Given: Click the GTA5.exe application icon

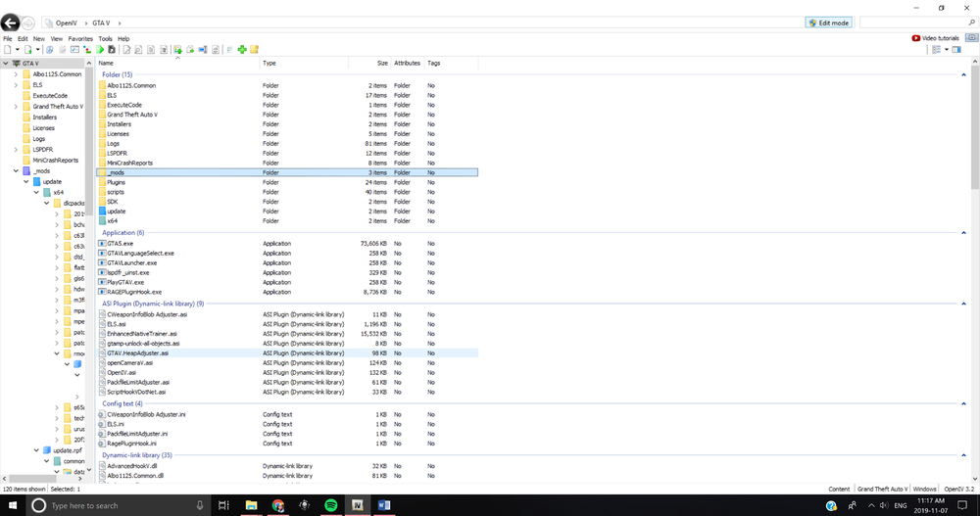Looking at the screenshot, I should pyautogui.click(x=102, y=244).
